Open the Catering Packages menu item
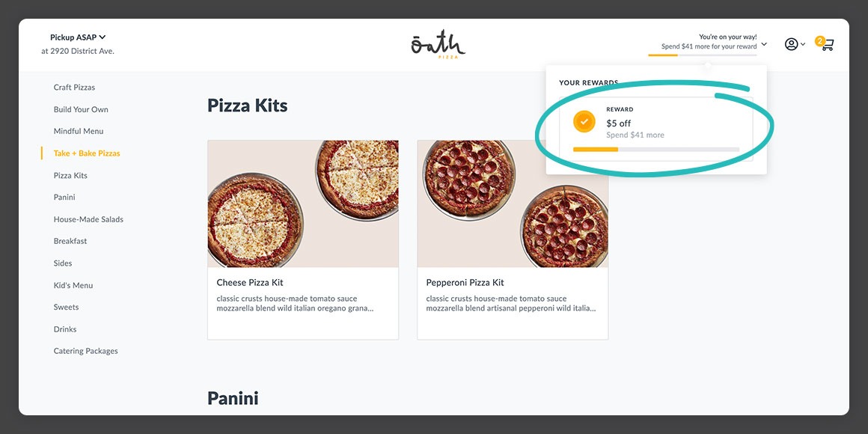The width and height of the screenshot is (868, 434). pyautogui.click(x=85, y=350)
